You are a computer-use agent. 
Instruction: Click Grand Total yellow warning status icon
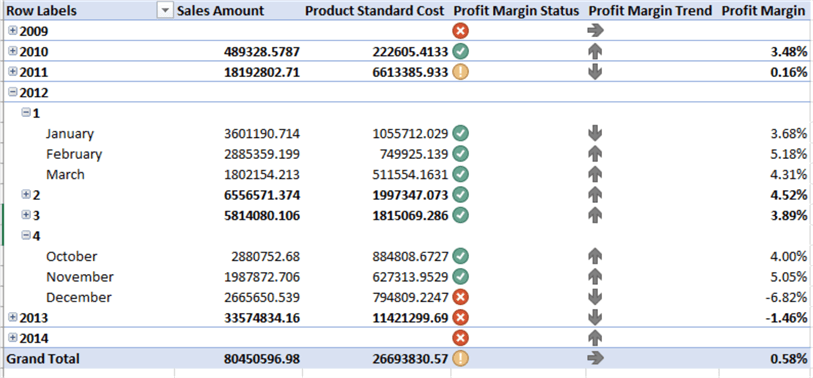pos(460,358)
